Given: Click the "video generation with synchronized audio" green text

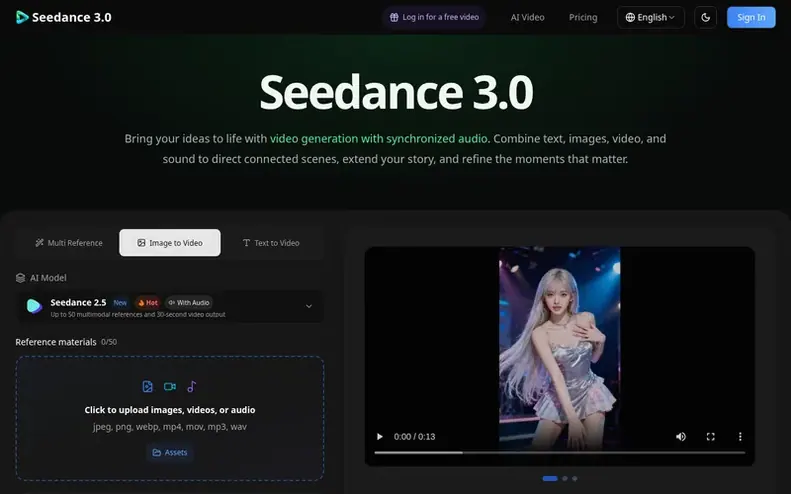Looking at the screenshot, I should pos(378,139).
